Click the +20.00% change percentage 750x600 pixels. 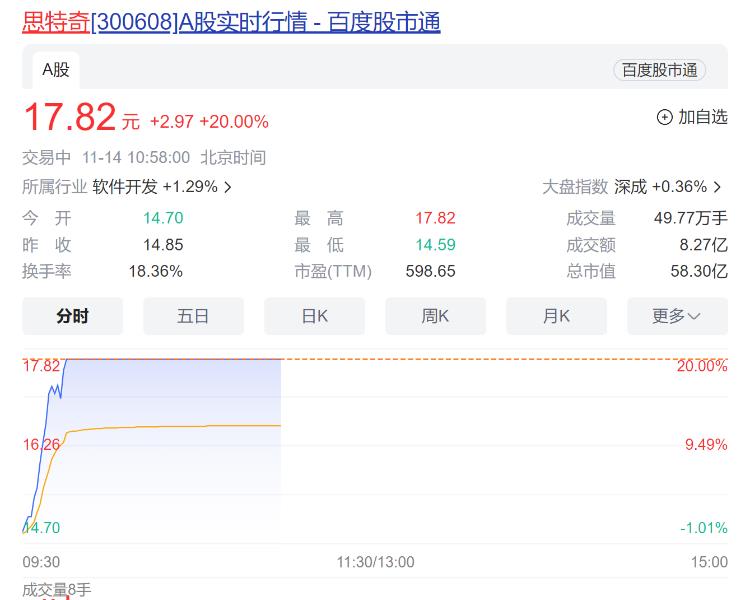click(x=234, y=122)
